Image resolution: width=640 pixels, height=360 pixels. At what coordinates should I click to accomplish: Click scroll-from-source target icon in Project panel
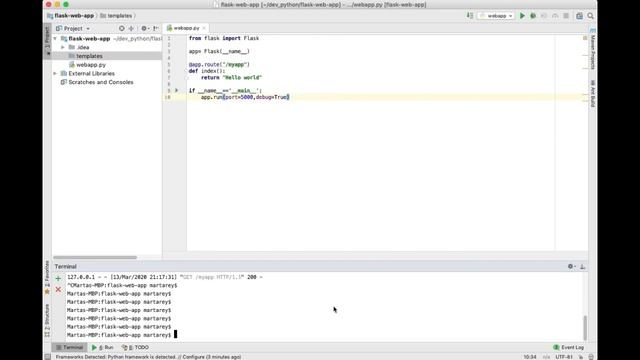point(122,29)
